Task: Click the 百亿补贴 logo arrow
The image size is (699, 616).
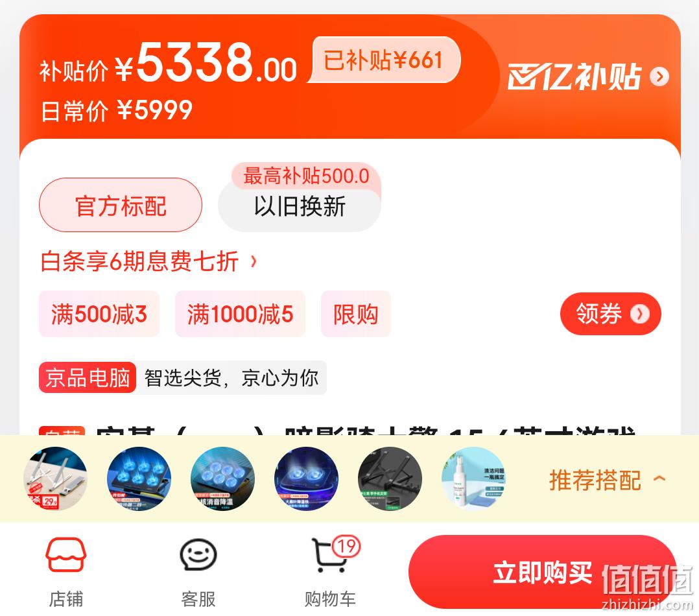Action: pyautogui.click(x=659, y=77)
